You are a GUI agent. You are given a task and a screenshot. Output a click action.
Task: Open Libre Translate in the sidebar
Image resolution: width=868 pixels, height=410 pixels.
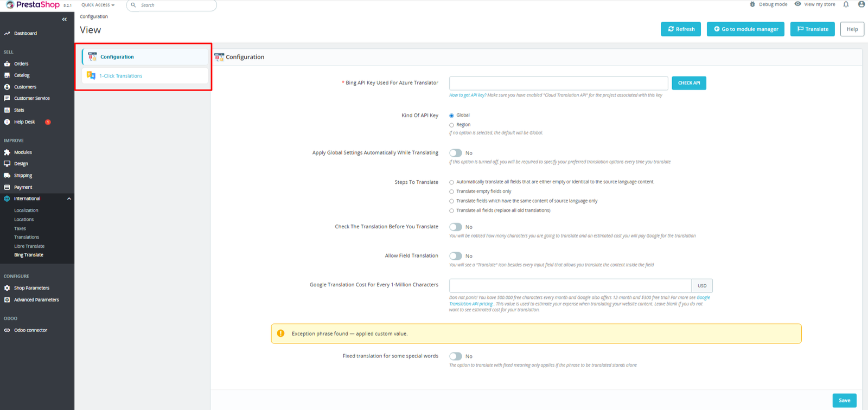29,246
